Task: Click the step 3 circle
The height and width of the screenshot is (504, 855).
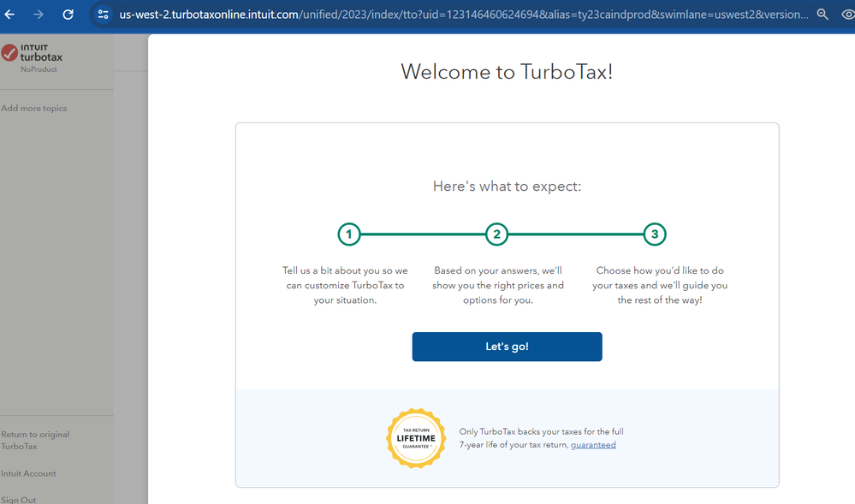Action: [655, 234]
